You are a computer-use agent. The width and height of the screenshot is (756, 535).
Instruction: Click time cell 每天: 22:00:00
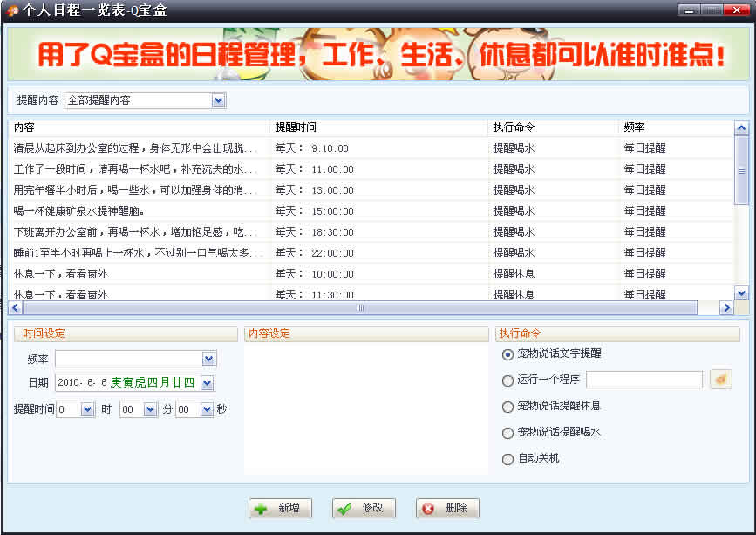coord(315,253)
